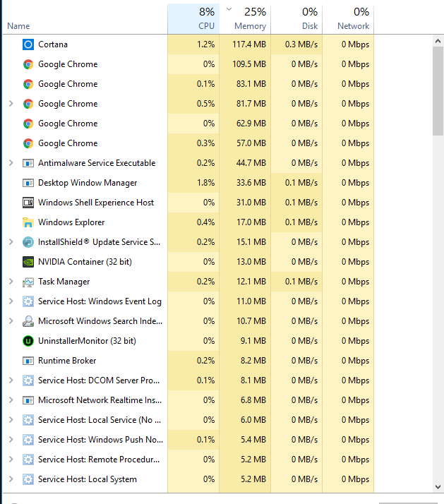This screenshot has width=444, height=504.
Task: Select NVIDIA Container (32 bit) name
Action: tap(85, 262)
